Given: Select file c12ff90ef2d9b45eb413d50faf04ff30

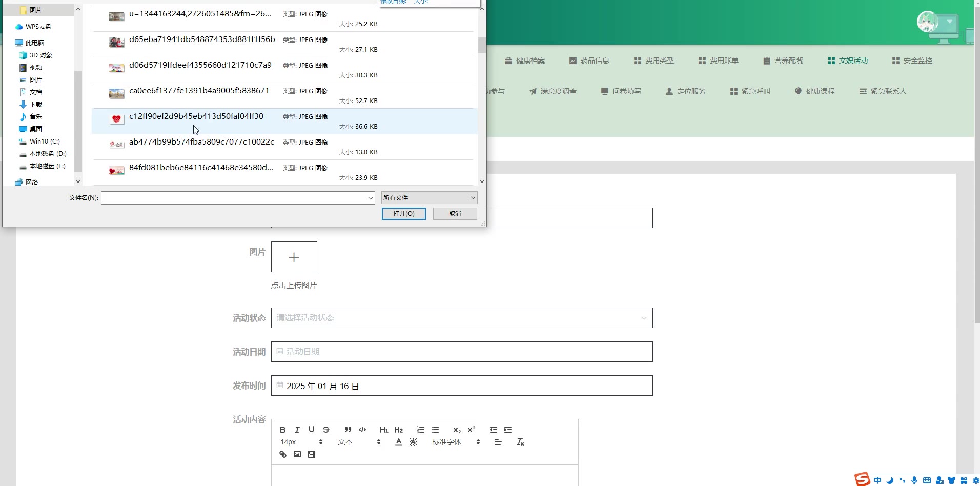Looking at the screenshot, I should tap(285, 121).
